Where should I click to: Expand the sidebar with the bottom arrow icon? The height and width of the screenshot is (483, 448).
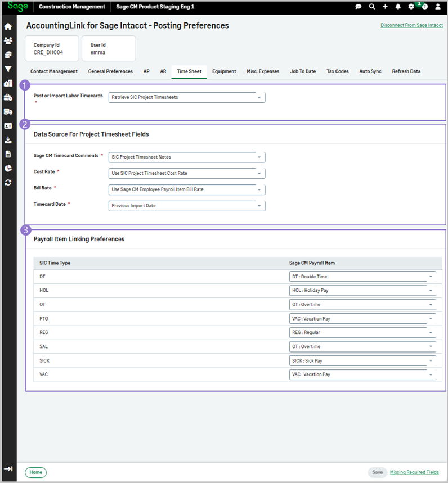[8, 468]
